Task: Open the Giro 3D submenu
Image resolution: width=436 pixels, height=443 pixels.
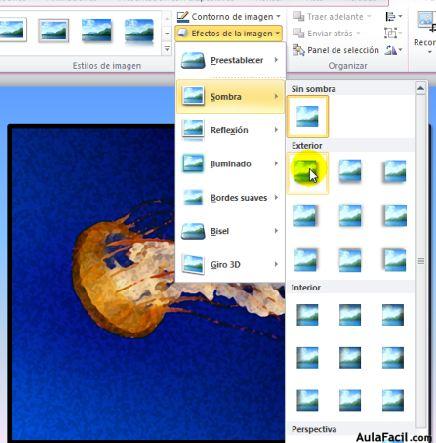Action: pos(230,264)
